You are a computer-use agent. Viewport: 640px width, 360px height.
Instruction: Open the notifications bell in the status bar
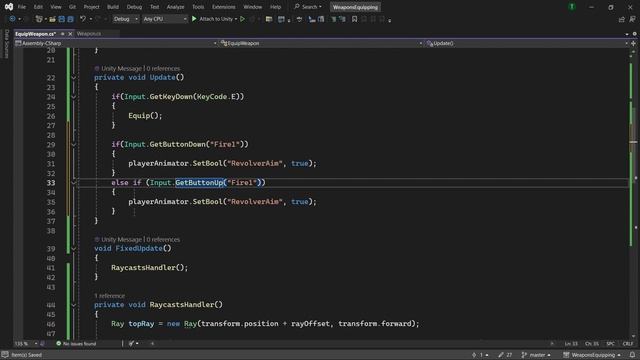(x=632, y=355)
